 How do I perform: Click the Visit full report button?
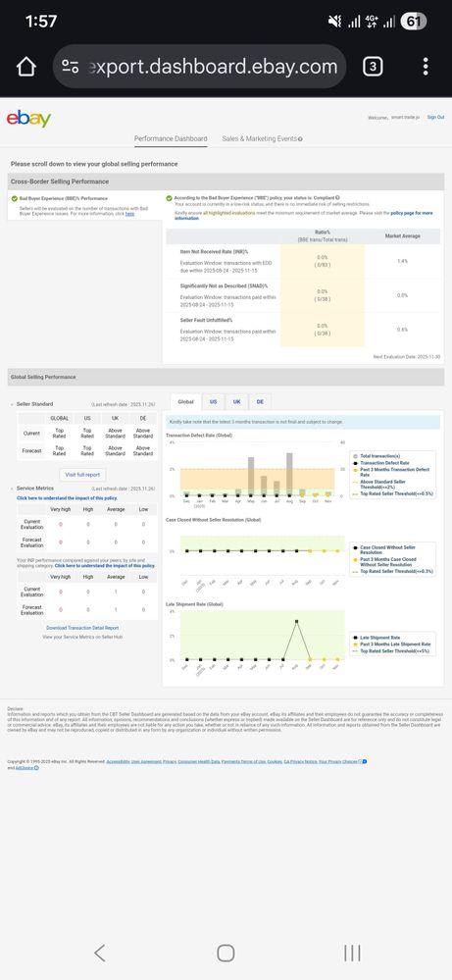coord(83,475)
